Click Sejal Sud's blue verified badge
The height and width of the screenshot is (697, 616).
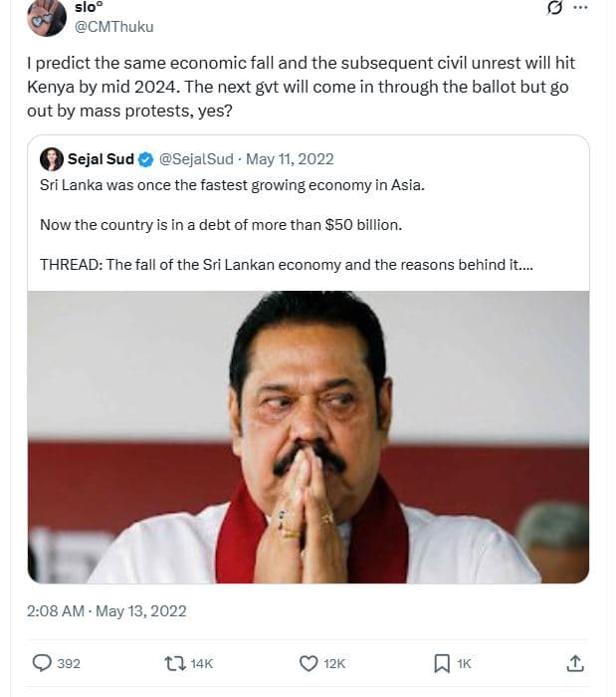point(145,159)
